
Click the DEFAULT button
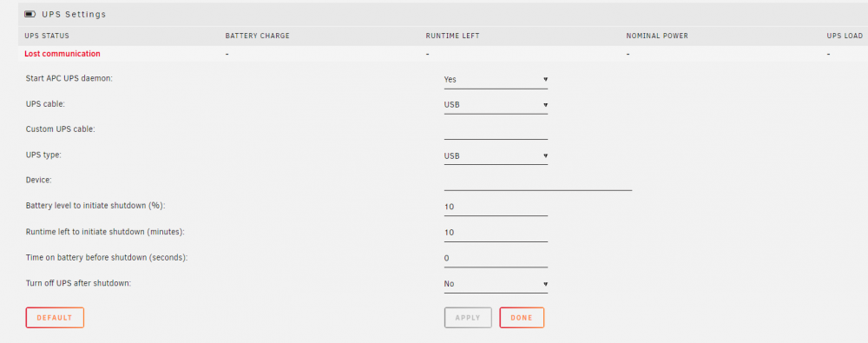tap(55, 318)
